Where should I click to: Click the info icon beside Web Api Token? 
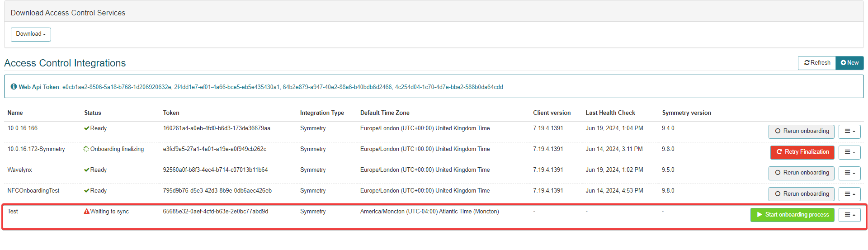tap(14, 87)
